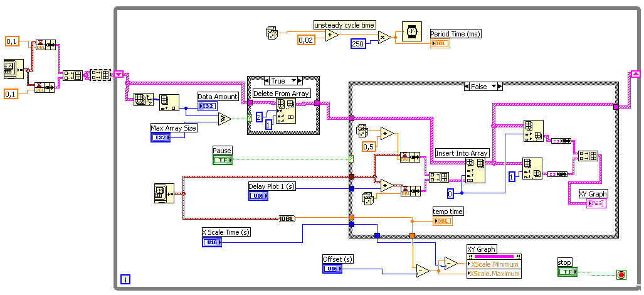Edit the 1 constant in True case

point(268,125)
